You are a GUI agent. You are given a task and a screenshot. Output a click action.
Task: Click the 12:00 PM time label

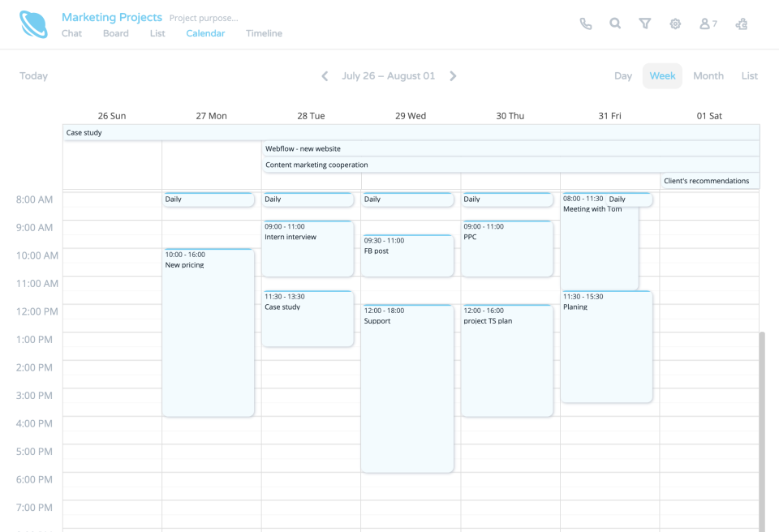(37, 311)
